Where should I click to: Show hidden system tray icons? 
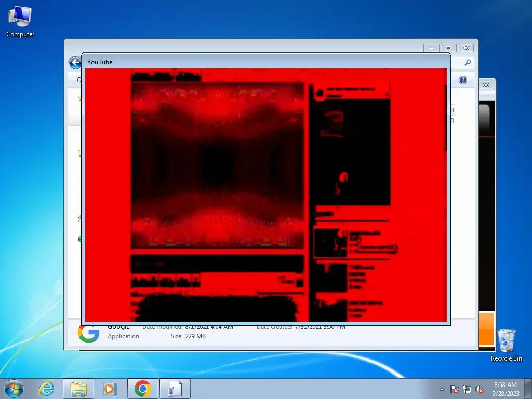coord(442,389)
